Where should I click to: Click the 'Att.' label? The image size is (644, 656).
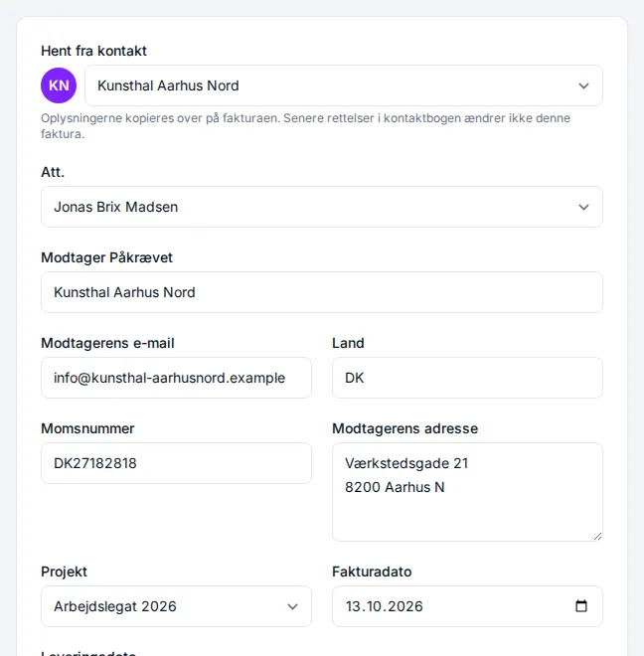tap(53, 172)
